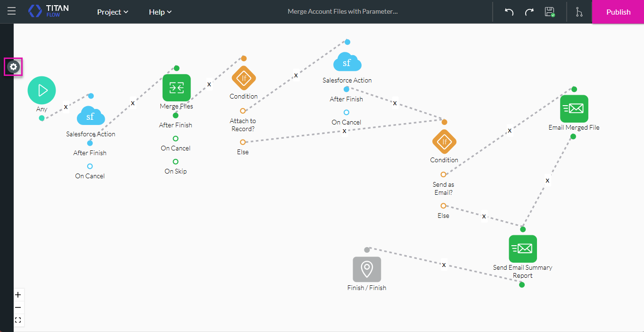Delete the link between Salesforce Action and Merge Files
The height and width of the screenshot is (332, 644).
click(x=132, y=103)
